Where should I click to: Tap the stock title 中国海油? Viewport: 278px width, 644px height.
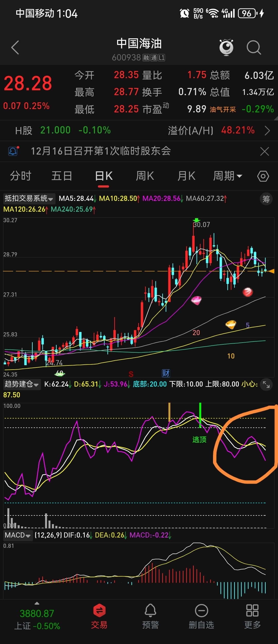(x=139, y=43)
